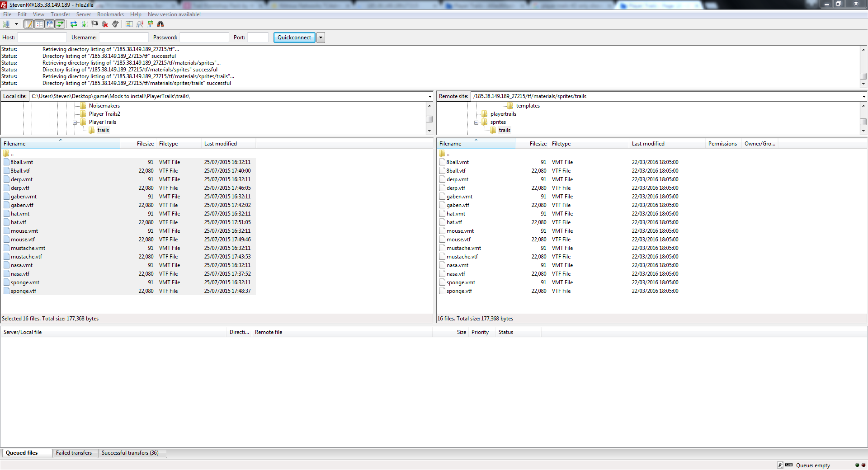Screen dimensions: 868x470
Task: Click the Quickconnect button
Action: [294, 38]
